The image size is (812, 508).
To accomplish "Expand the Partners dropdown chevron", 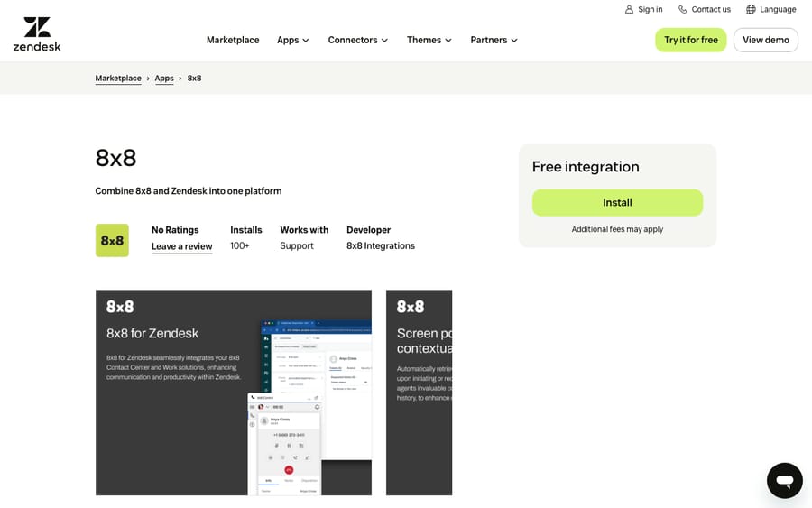I will 514,41.
